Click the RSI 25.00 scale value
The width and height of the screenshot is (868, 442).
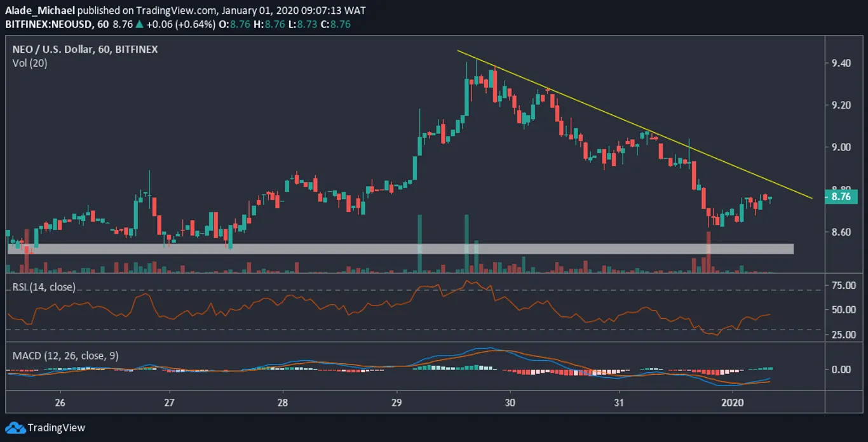[x=843, y=335]
